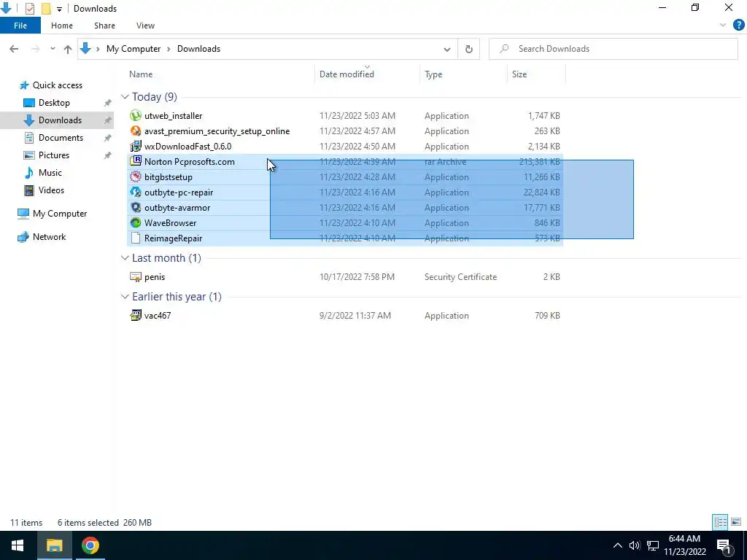Click the 1,747 KB size cell
747x560 pixels.
click(x=543, y=116)
